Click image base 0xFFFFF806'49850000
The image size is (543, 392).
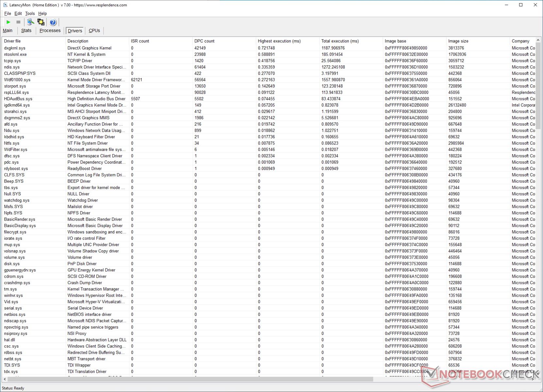[x=406, y=48]
